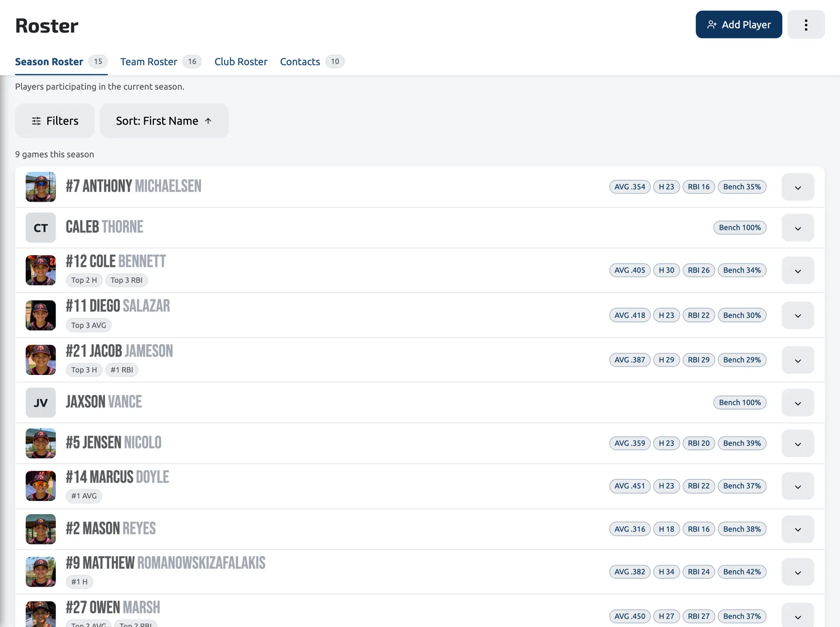Open Matthew Romanowskizafalakis's player photo
The image size is (840, 627).
40,572
